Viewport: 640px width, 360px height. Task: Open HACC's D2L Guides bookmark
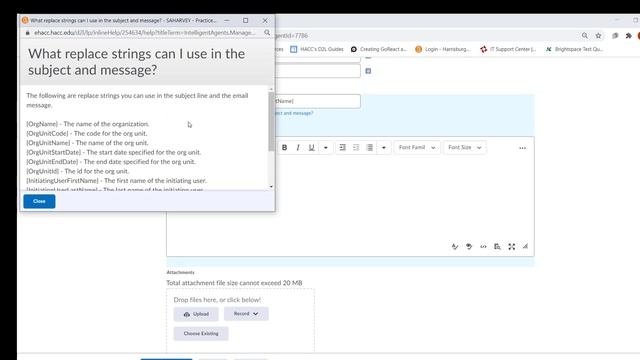click(x=317, y=49)
